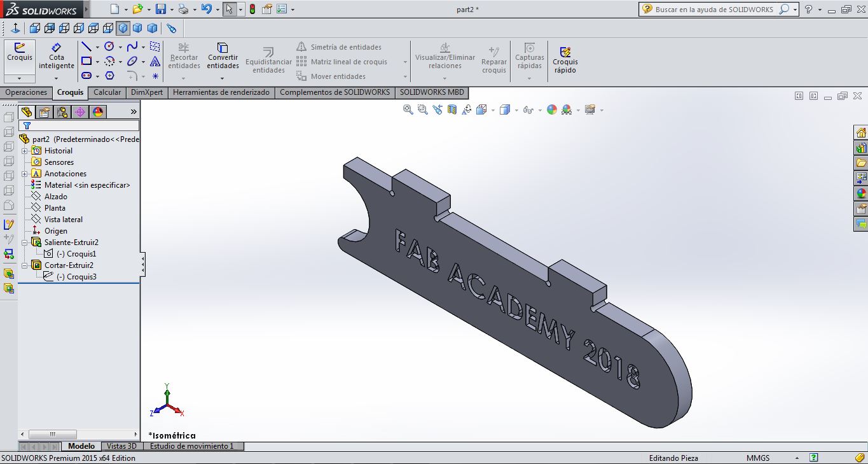Click the Zoom to Area magnifier
Screen dimensions: 868x464
click(423, 109)
